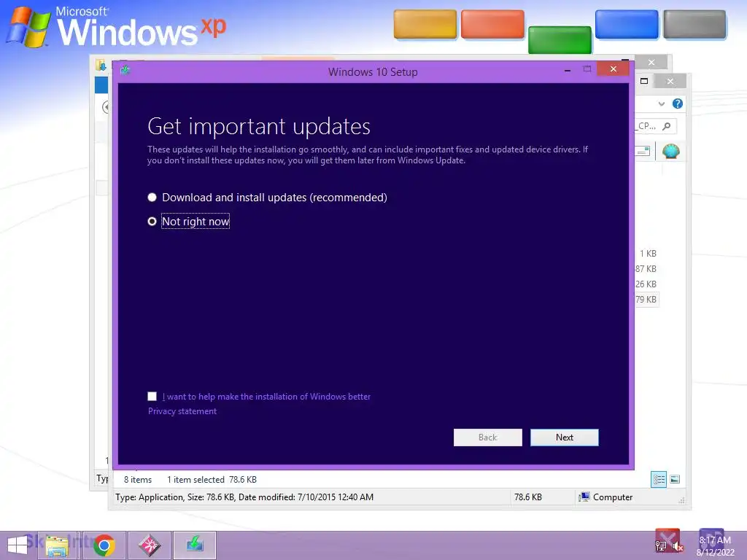Maximize the background Explorer window

644,81
